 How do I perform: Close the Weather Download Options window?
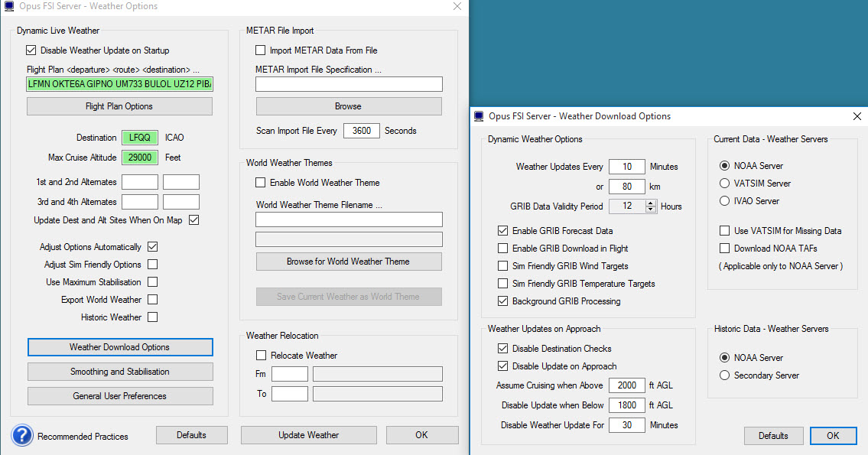857,116
